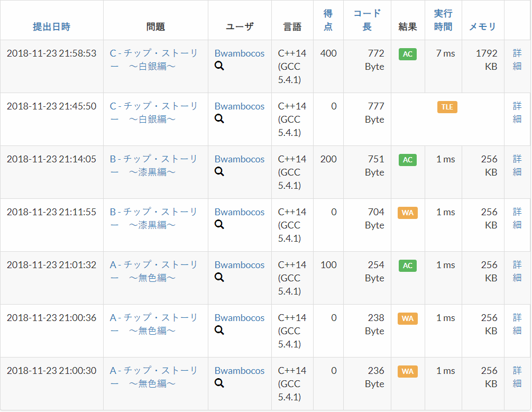Click magnifier icon in 21:01:32 submission row
The width and height of the screenshot is (532, 412).
[x=219, y=278]
